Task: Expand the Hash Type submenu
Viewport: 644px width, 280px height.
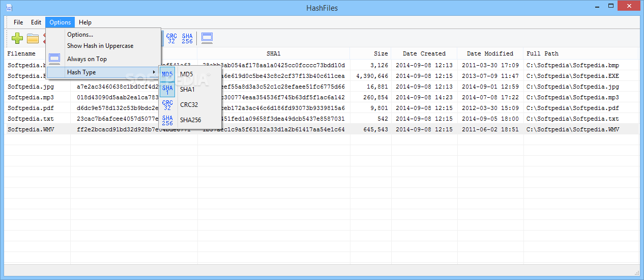Action: (x=104, y=72)
